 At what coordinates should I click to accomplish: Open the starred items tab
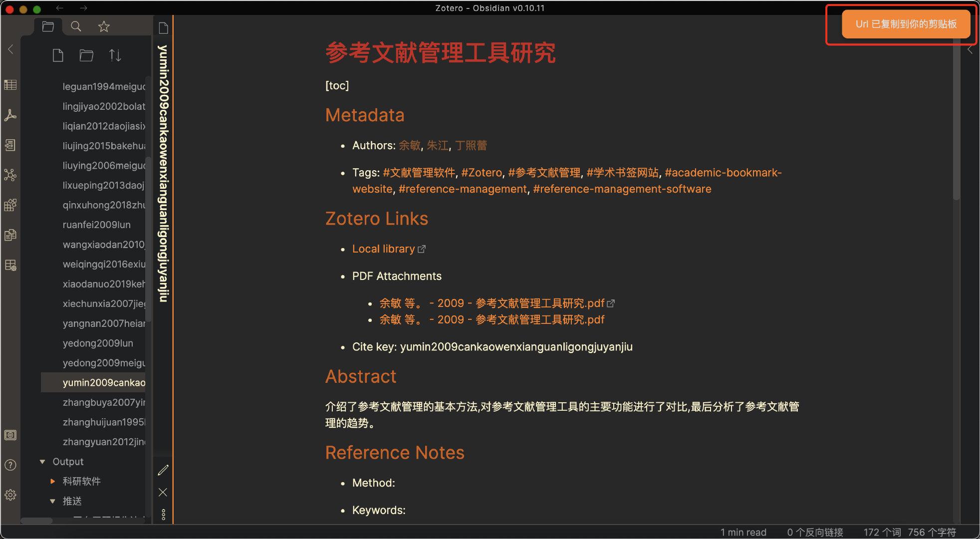pyautogui.click(x=104, y=26)
